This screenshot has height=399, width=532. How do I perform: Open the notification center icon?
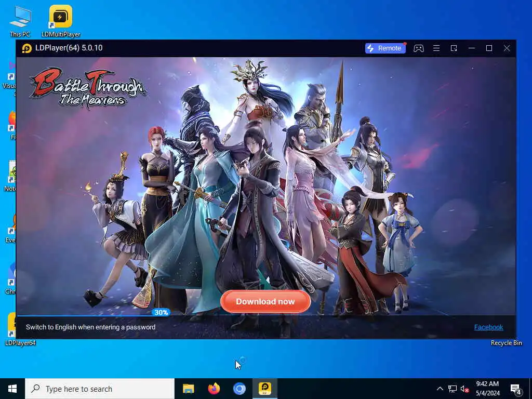click(515, 389)
